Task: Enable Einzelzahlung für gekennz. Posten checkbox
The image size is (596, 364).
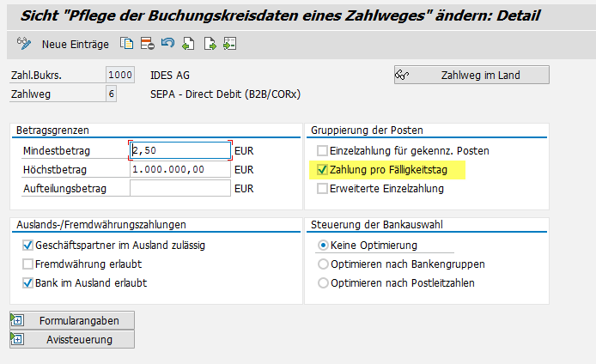Action: [323, 151]
